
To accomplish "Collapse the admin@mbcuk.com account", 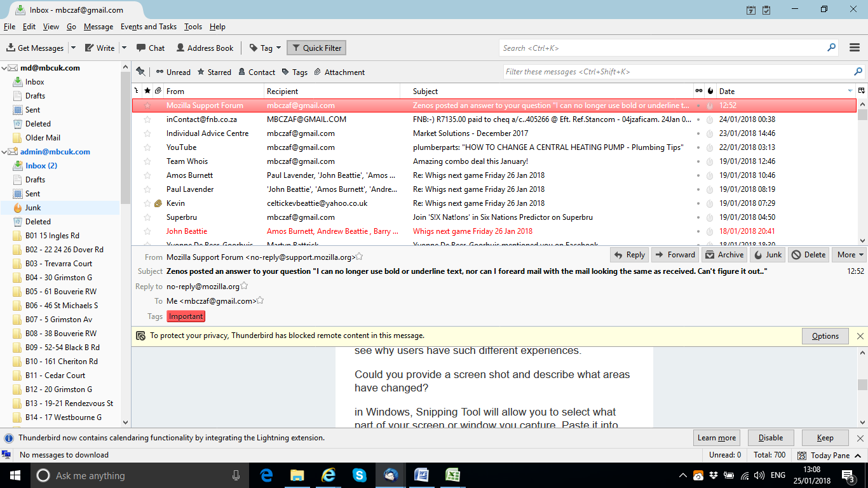I will [4, 152].
